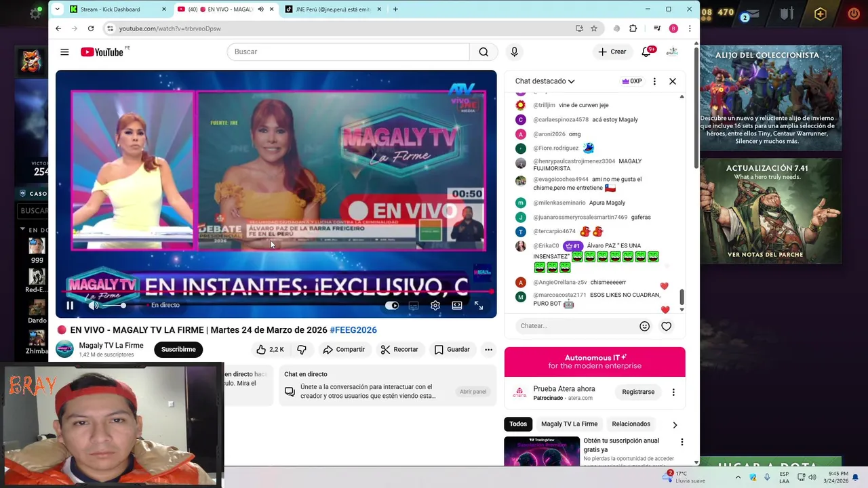The height and width of the screenshot is (488, 868).
Task: Click Abrir panel in Chat en directo
Action: 473,392
